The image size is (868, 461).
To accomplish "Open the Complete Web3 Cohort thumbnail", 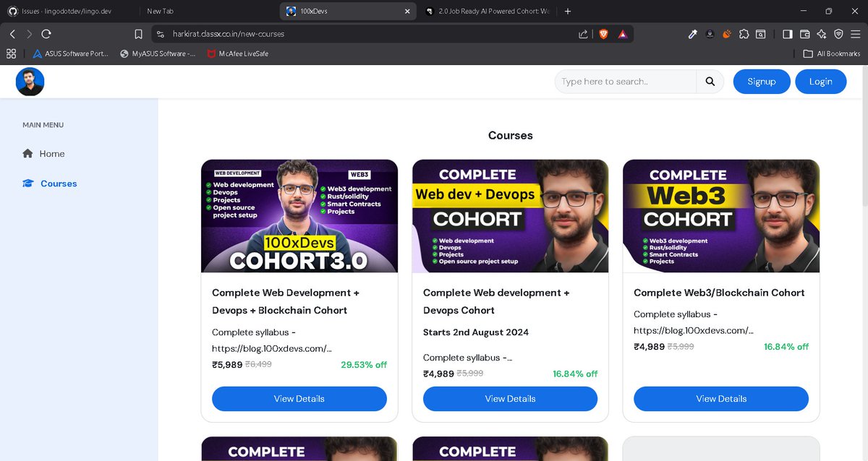I will pyautogui.click(x=721, y=216).
